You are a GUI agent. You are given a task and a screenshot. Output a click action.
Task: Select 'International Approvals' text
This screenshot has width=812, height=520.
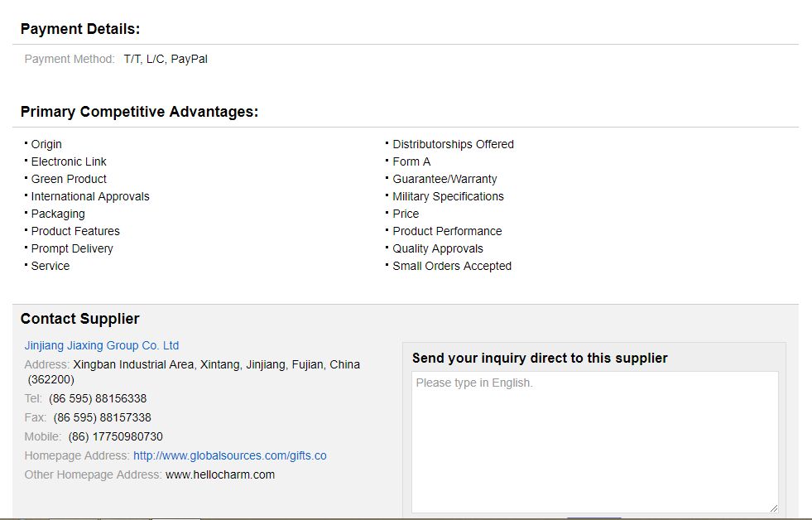[x=90, y=197]
